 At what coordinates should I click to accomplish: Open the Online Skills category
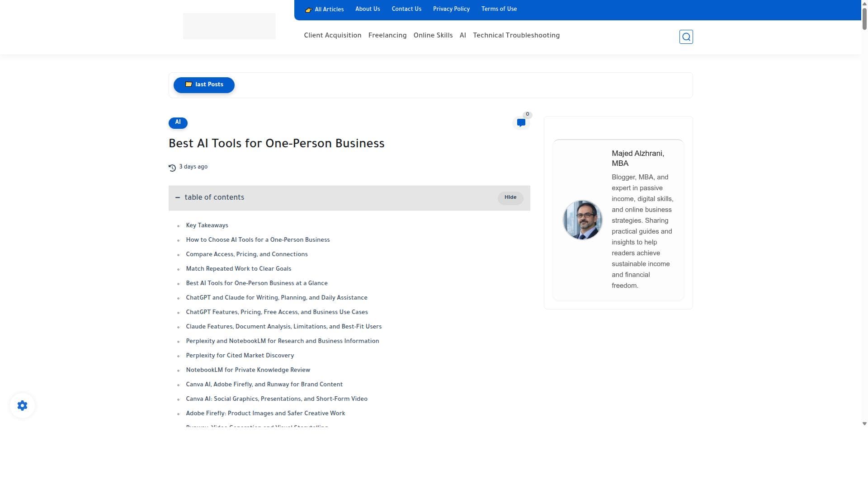coord(433,35)
